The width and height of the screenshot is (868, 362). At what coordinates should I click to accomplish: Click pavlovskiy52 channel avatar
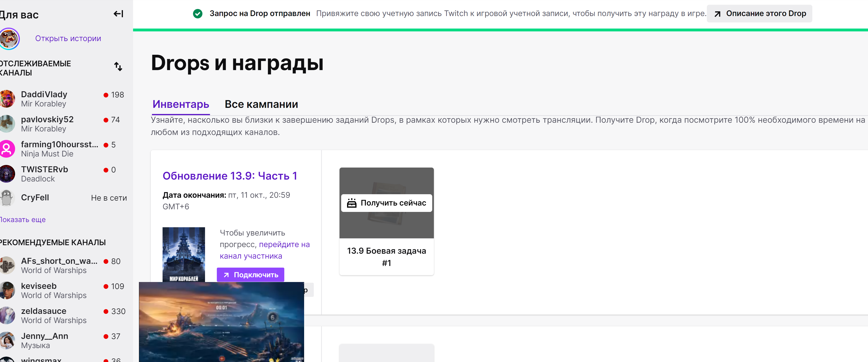(7, 124)
